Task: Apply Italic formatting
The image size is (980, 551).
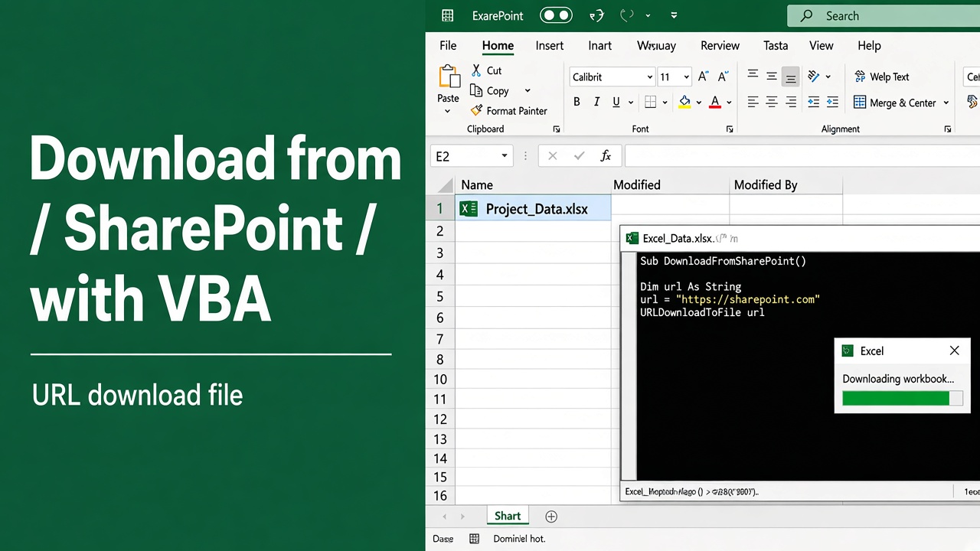Action: tap(596, 102)
